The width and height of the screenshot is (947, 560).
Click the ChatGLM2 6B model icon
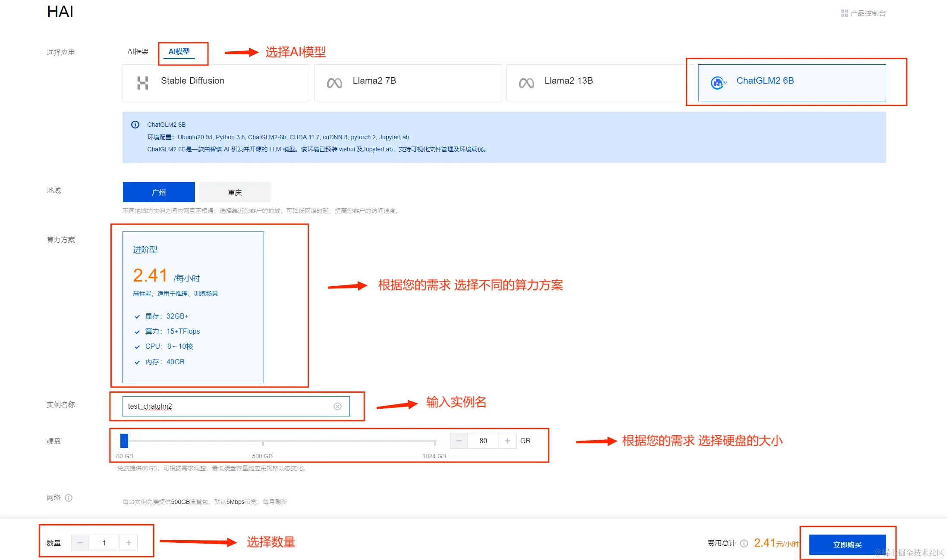(718, 82)
